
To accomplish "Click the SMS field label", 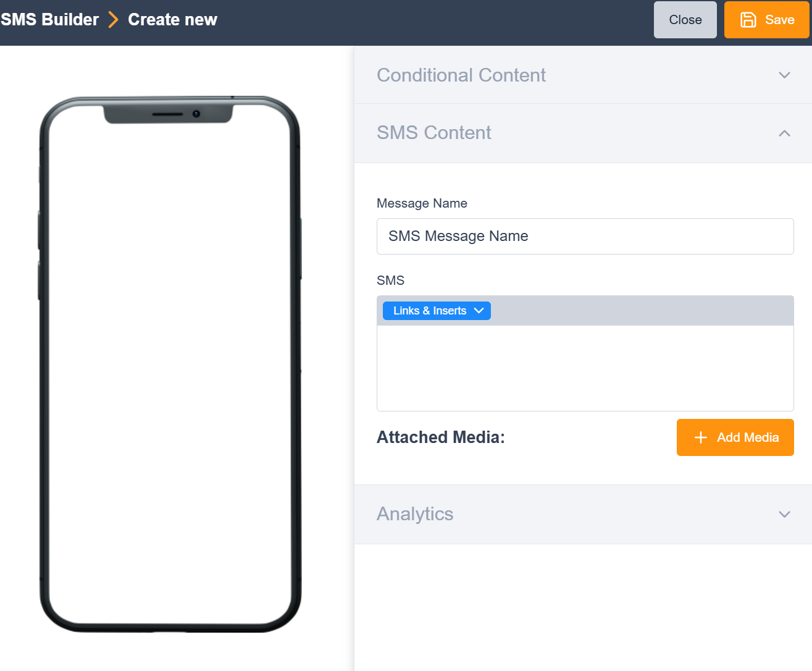I will click(390, 281).
